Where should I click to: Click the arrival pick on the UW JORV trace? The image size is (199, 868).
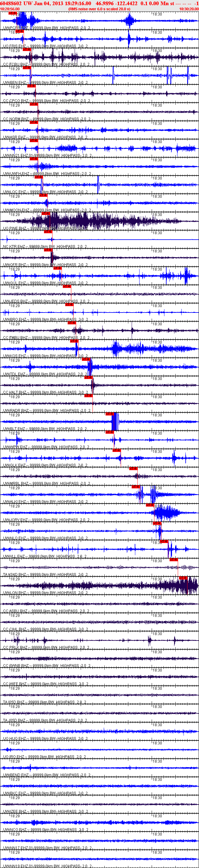coord(150,505)
